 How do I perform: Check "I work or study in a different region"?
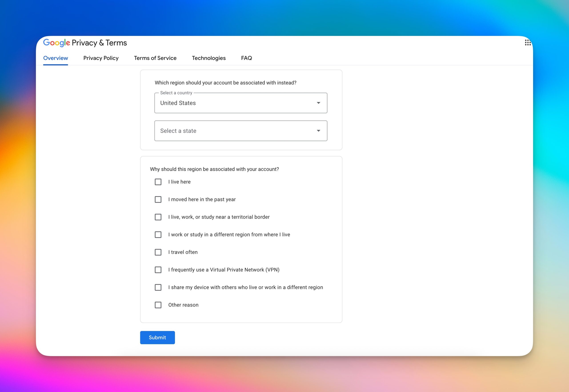pos(158,235)
